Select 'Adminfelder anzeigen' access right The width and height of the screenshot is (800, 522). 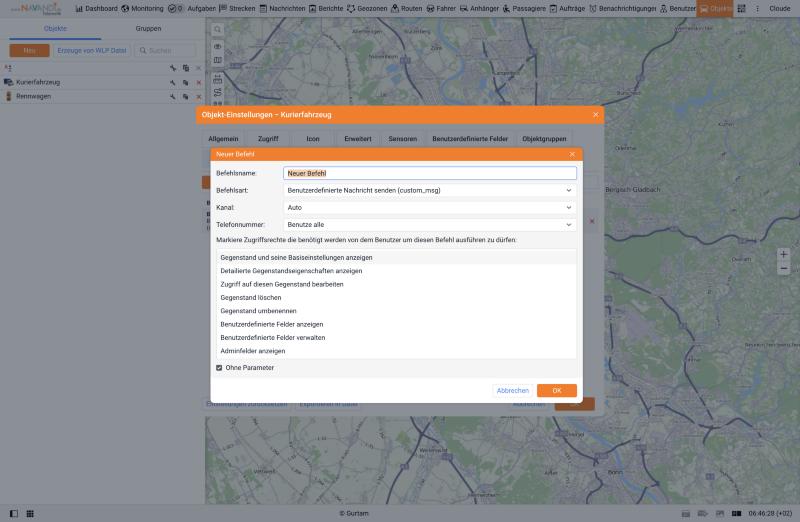[396, 351]
